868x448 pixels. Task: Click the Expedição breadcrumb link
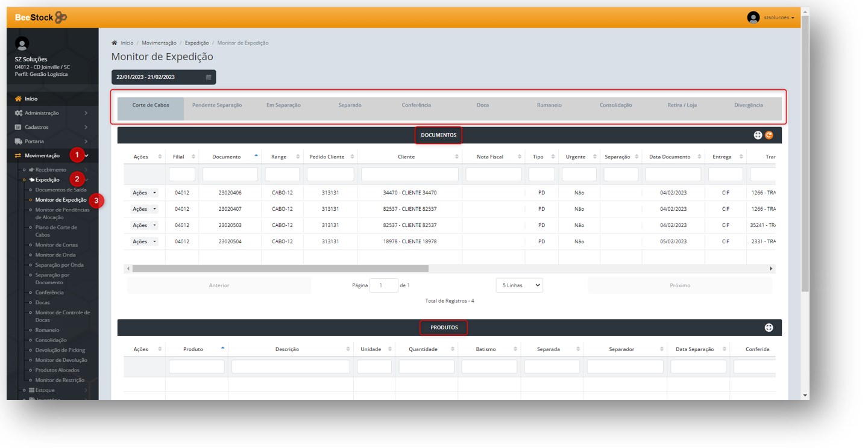(x=197, y=43)
